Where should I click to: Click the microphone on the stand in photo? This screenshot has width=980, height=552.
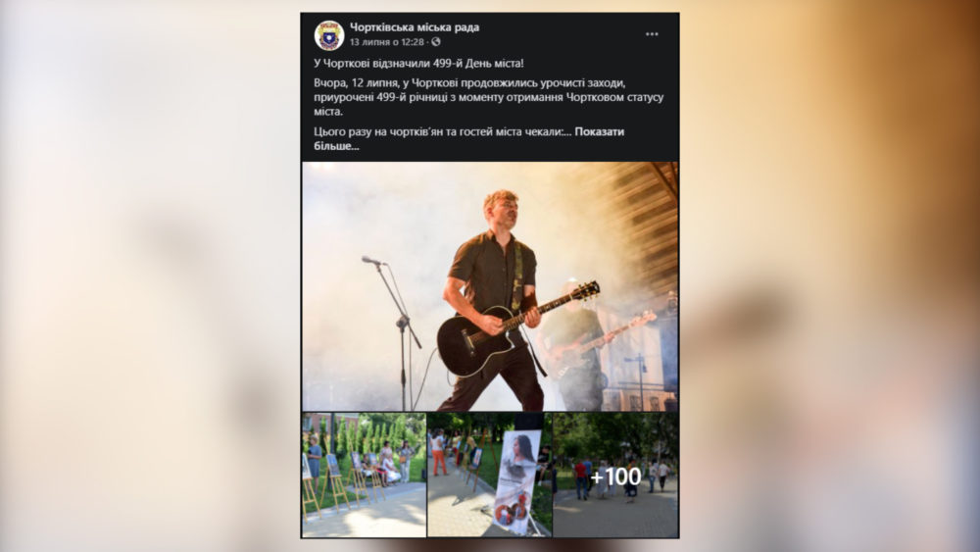[371, 260]
